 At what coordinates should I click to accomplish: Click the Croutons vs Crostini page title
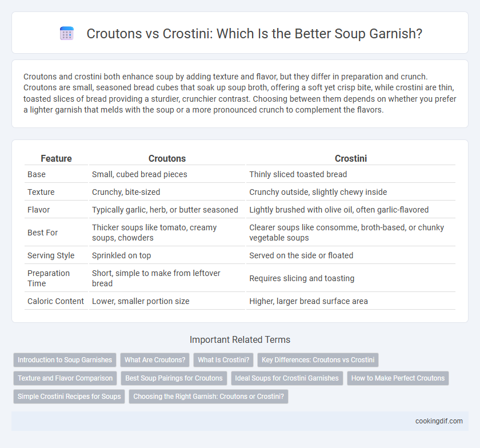(254, 33)
